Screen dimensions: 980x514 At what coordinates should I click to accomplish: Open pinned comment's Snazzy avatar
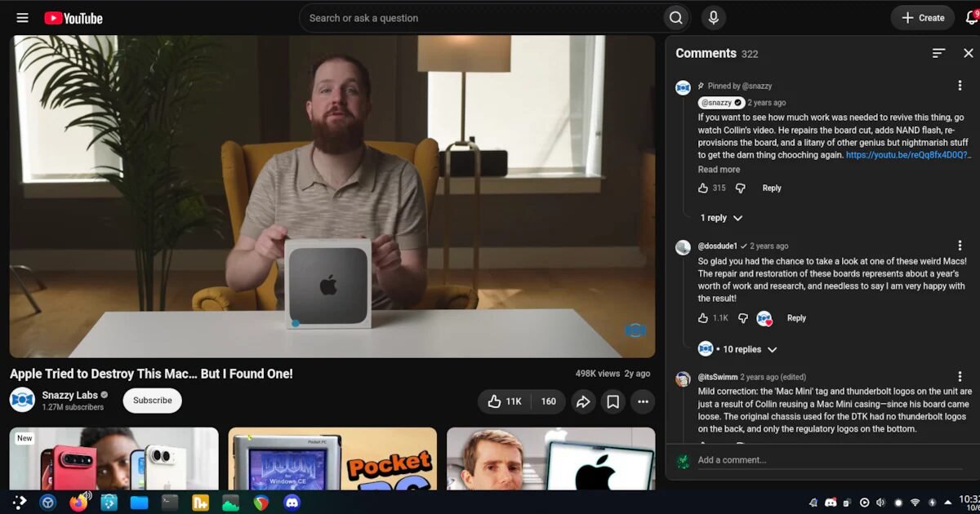tap(684, 87)
